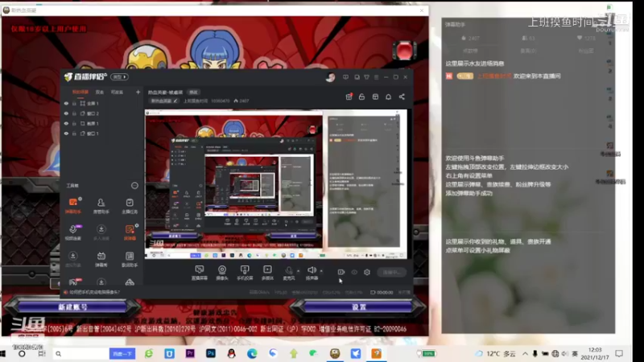Open Premiere Pro from the taskbar

click(x=190, y=353)
